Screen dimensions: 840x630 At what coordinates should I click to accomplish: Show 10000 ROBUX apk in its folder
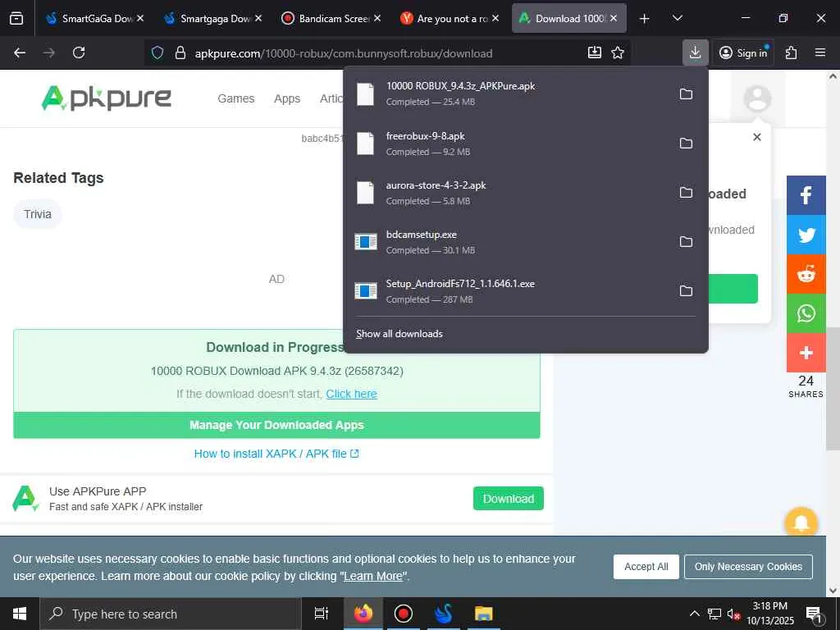(686, 94)
